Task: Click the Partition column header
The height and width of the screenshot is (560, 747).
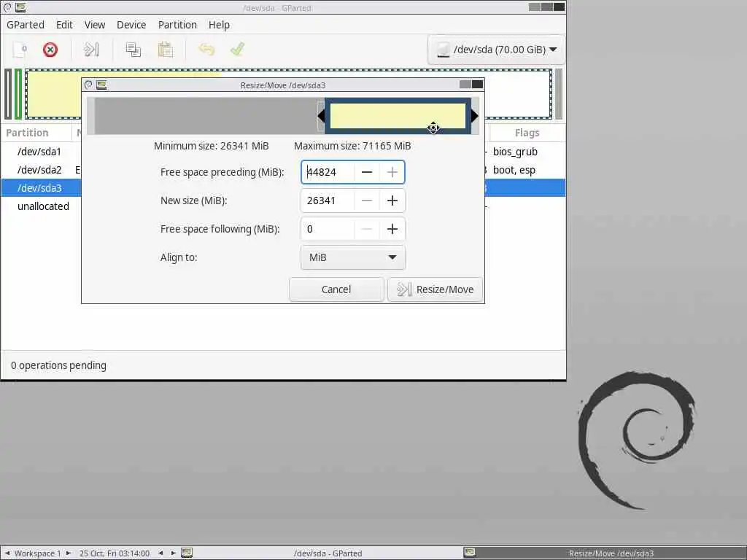Action: pyautogui.click(x=36, y=133)
